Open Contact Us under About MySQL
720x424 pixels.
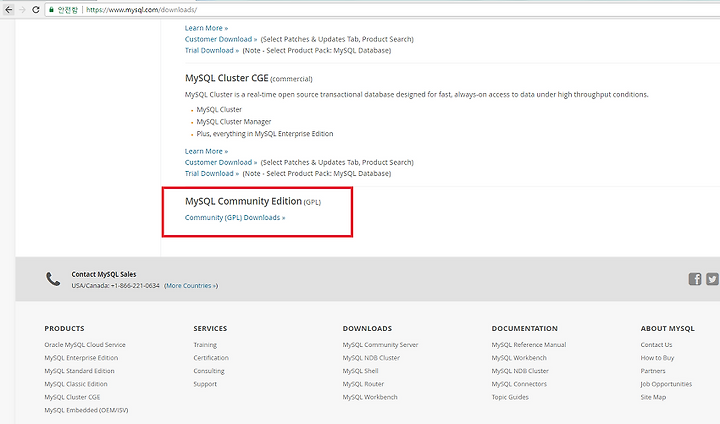click(656, 345)
